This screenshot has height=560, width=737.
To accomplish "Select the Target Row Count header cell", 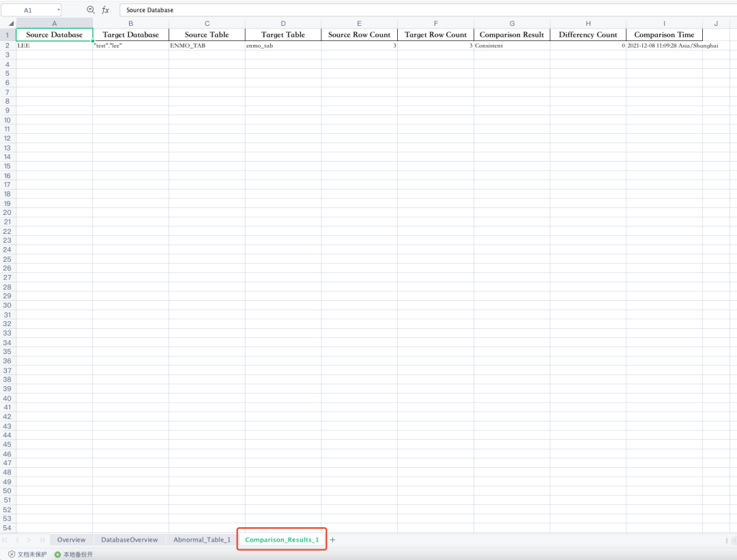I will coord(435,35).
